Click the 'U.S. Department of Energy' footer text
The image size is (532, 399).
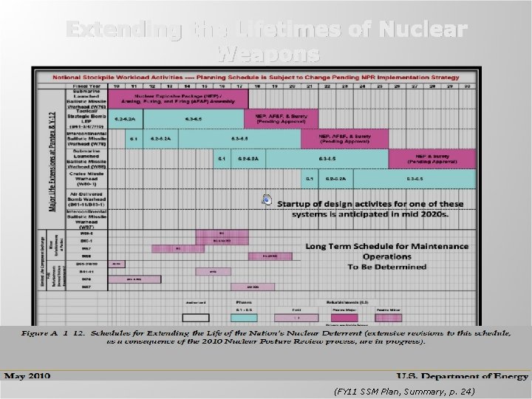coord(463,376)
